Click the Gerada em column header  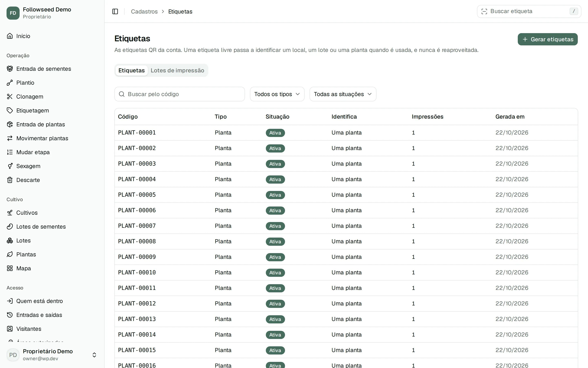(510, 117)
